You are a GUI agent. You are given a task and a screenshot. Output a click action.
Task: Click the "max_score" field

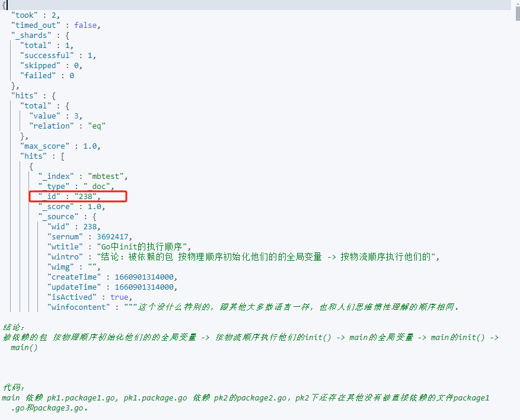[x=45, y=146]
